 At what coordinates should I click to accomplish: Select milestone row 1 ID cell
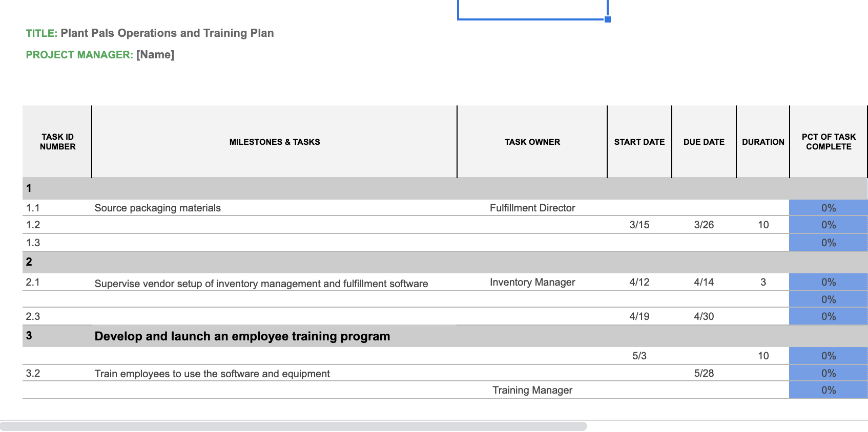click(57, 188)
